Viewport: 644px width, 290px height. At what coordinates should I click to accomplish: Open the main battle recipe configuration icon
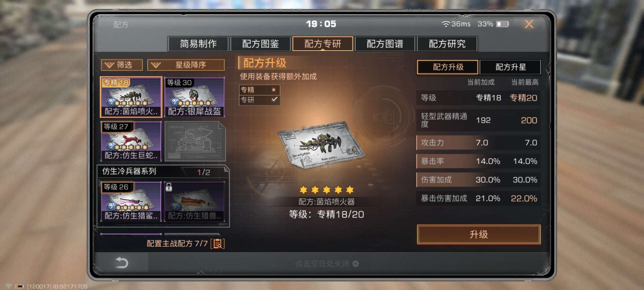218,243
